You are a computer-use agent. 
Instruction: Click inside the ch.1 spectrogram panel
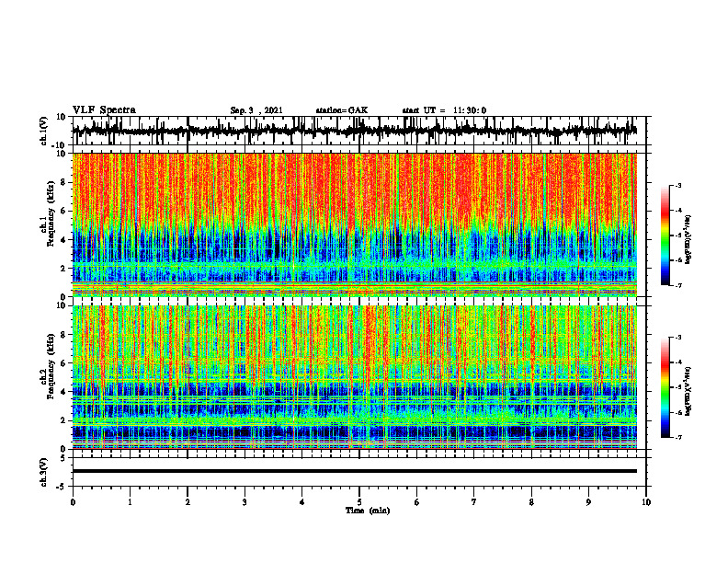click(354, 224)
